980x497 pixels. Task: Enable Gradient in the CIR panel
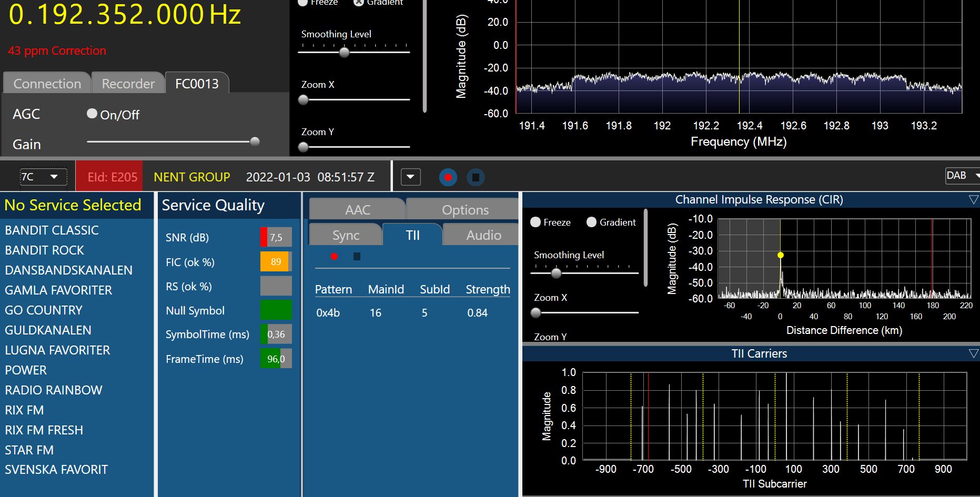[591, 222]
